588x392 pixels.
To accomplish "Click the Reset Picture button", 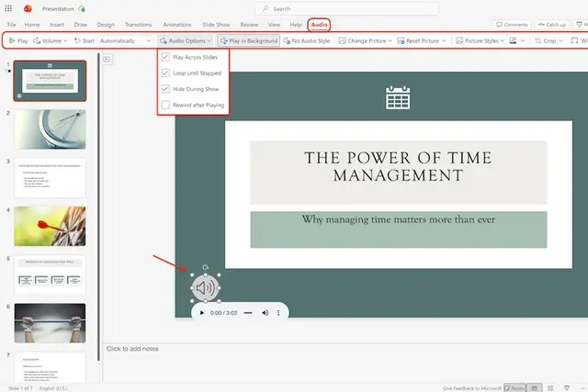I will tap(418, 40).
